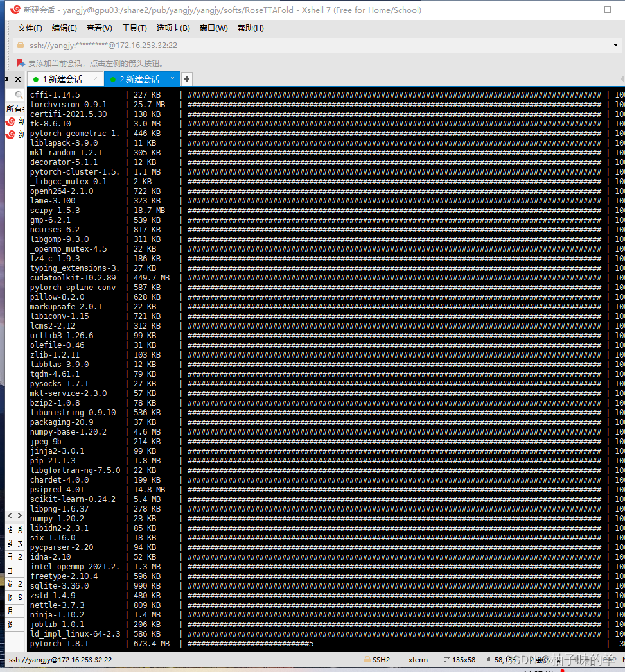The width and height of the screenshot is (625, 672).
Task: Click the 'scipy-1.5.3' package name
Action: point(55,211)
